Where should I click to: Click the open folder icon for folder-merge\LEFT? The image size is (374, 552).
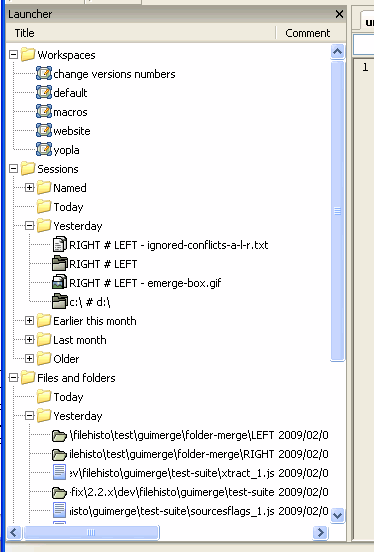pos(59,435)
